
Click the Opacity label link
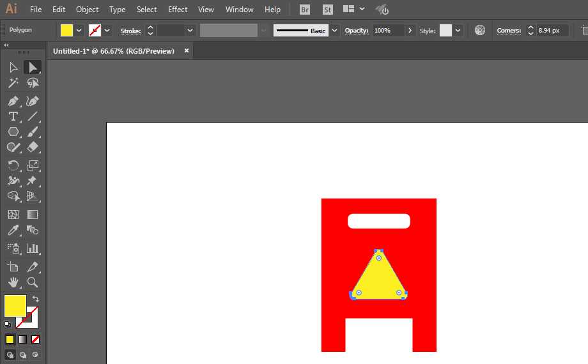[x=357, y=31]
